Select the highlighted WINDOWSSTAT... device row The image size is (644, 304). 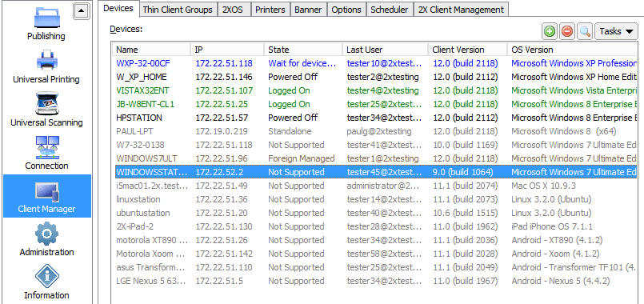point(375,172)
